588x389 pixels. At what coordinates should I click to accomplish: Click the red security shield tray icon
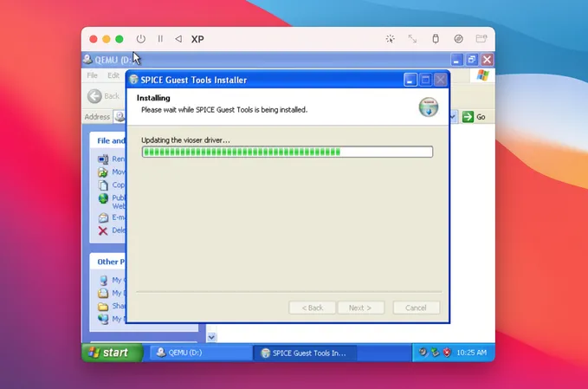coord(447,353)
